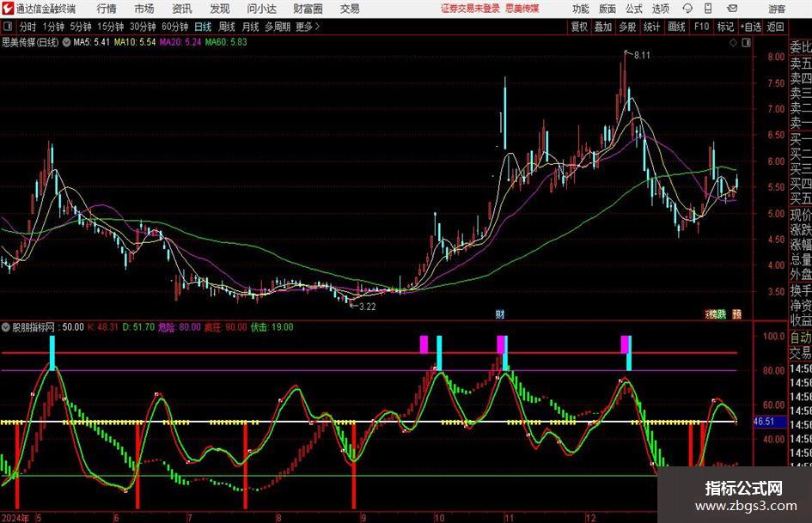Image resolution: width=812 pixels, height=523 pixels.
Task: Open the main chart indicator settings circle icon
Action: (66, 42)
